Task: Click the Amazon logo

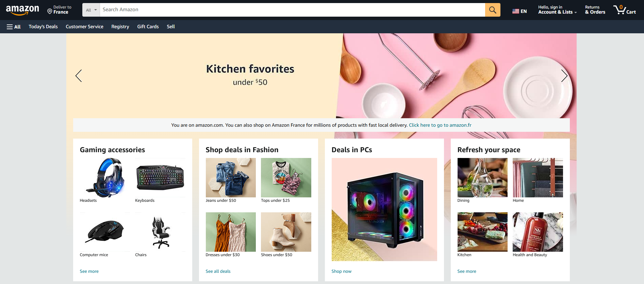Action: [x=22, y=10]
